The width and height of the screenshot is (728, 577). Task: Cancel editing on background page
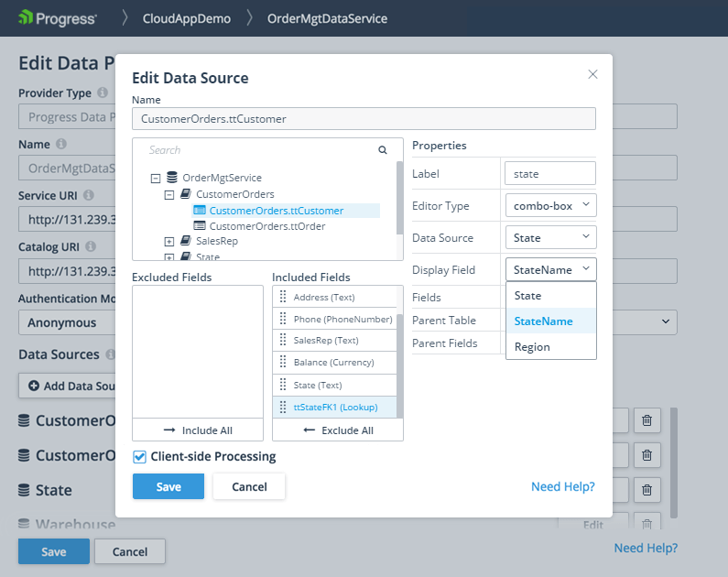pyautogui.click(x=130, y=551)
